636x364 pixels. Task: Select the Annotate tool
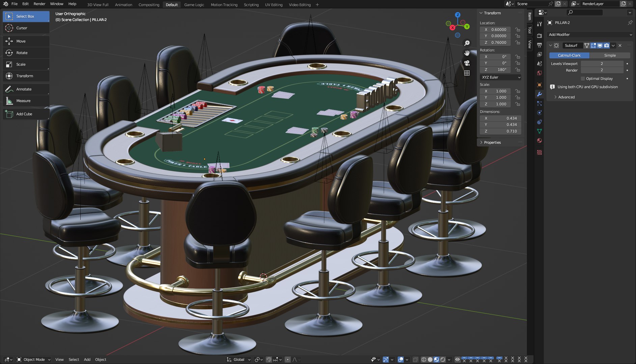26,89
